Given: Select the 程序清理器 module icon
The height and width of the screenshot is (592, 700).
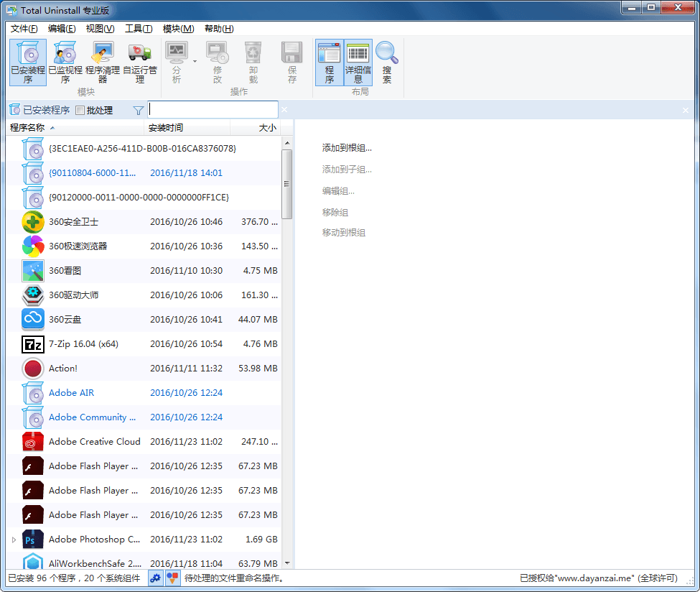Looking at the screenshot, I should coord(103,63).
